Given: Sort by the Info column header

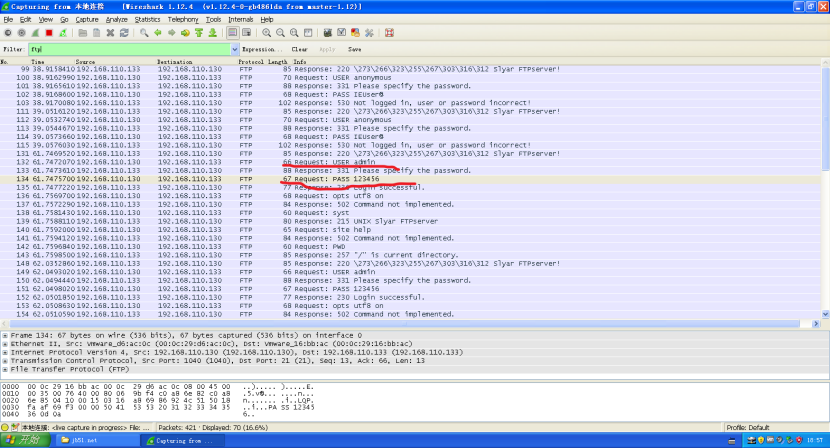Looking at the screenshot, I should [300, 61].
